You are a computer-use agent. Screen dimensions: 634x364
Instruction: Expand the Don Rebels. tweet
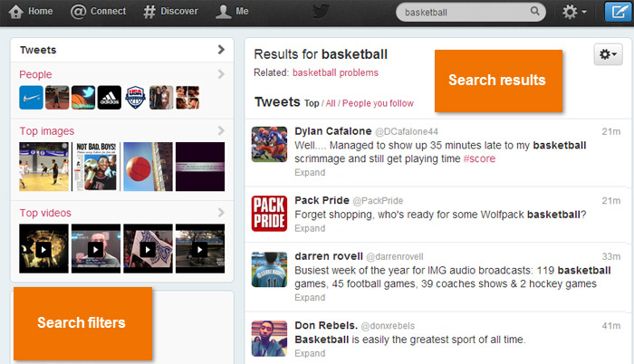(x=310, y=353)
